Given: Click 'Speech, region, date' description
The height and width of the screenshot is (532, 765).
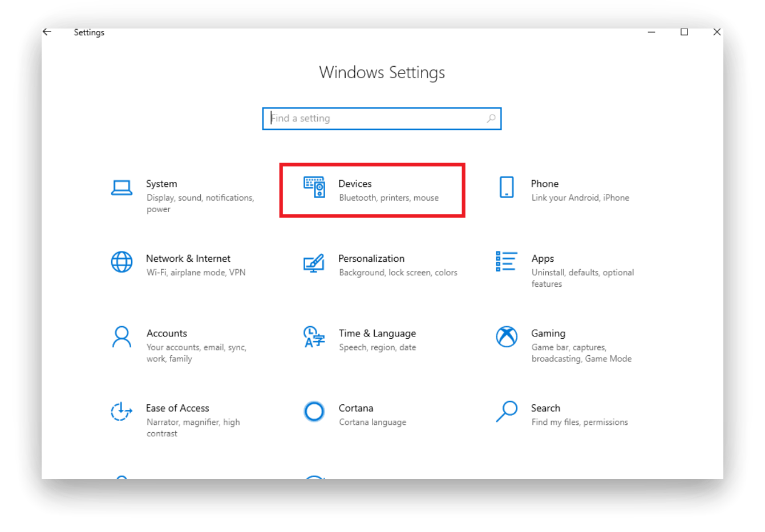Looking at the screenshot, I should pos(377,347).
